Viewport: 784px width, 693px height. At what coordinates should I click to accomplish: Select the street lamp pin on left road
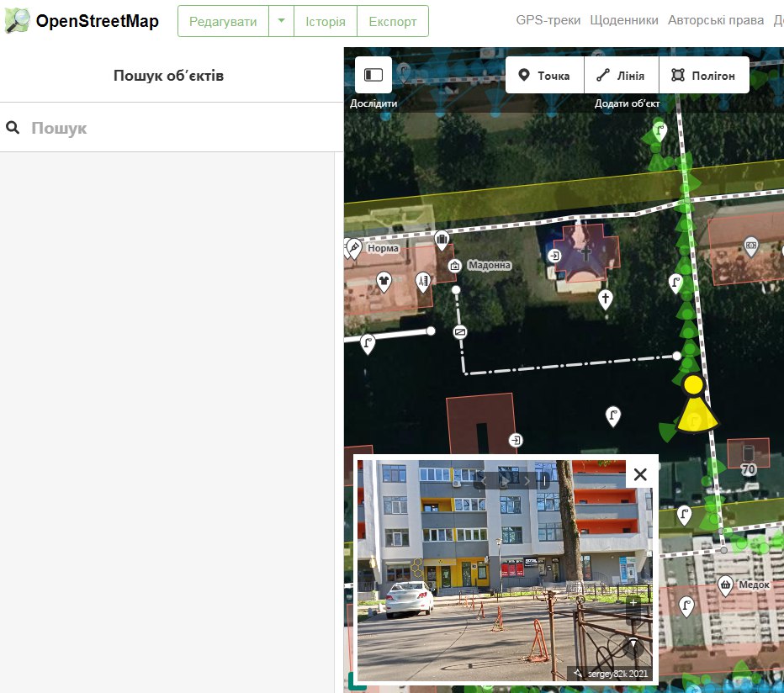368,344
